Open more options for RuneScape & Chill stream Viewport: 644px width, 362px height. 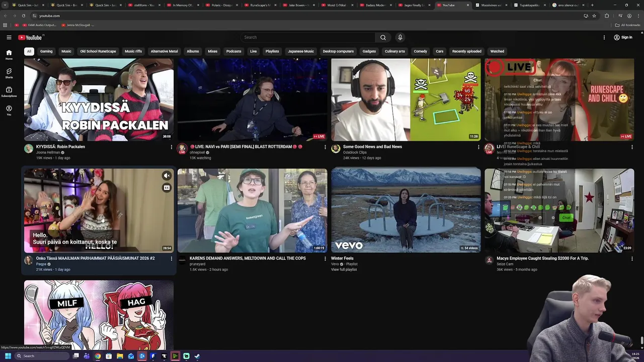[632, 147]
